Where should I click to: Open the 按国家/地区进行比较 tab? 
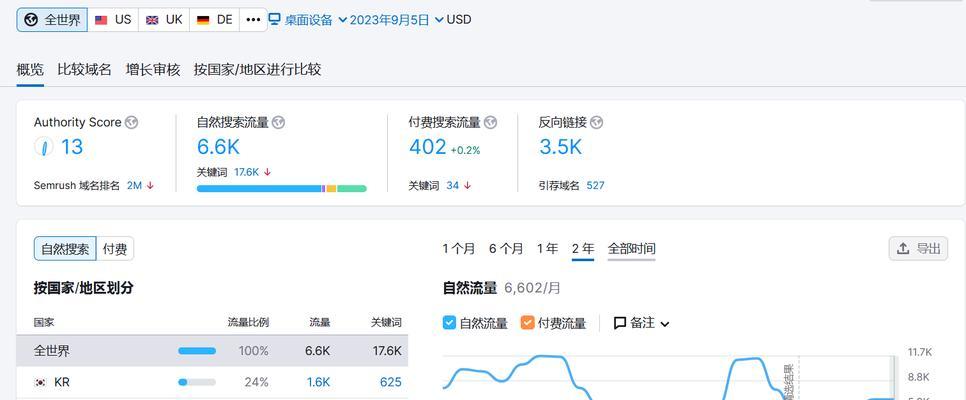[x=258, y=70]
